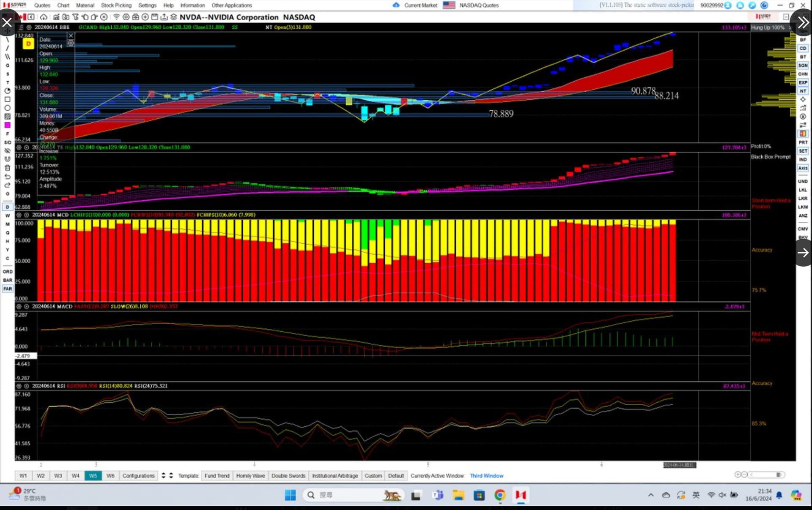
Task: Select the hatched fill pattern tool
Action: (x=7, y=116)
